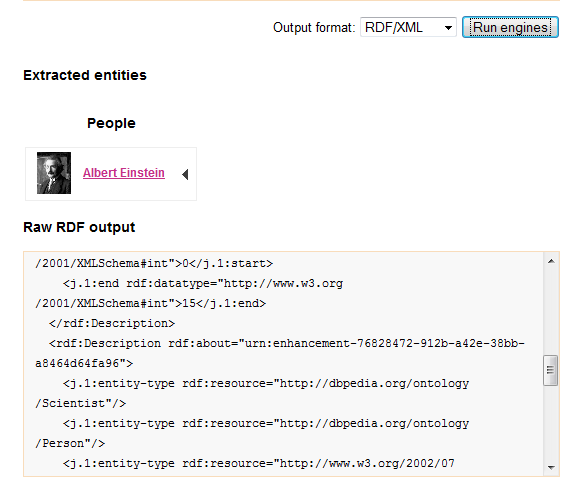576x500 pixels.
Task: Click the scroll down arrow of RDF output
Action: click(x=551, y=467)
